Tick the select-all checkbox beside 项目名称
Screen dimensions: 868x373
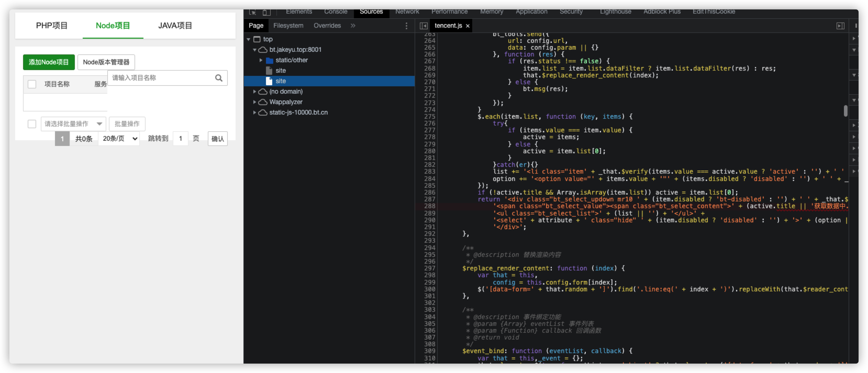[x=32, y=84]
